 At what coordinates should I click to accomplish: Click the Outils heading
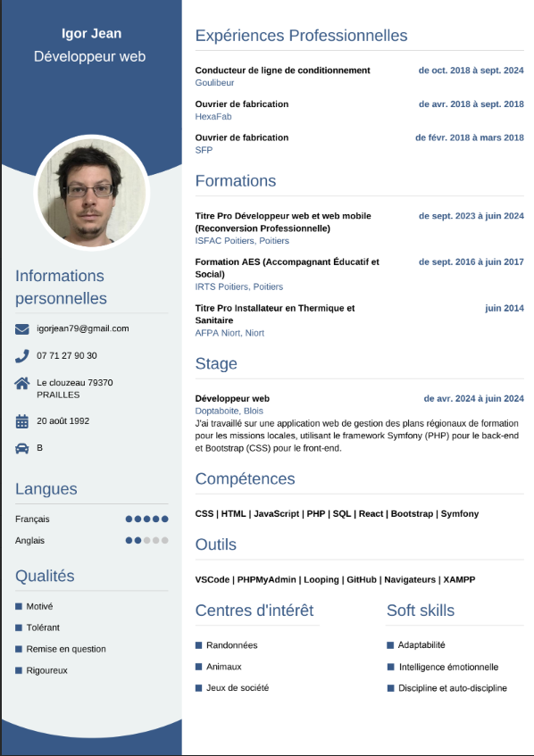(x=215, y=544)
